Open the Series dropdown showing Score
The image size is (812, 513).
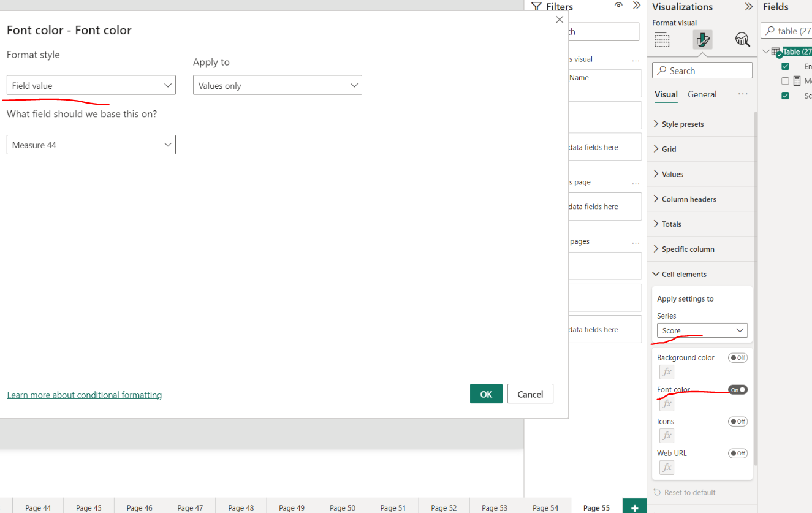[702, 330]
